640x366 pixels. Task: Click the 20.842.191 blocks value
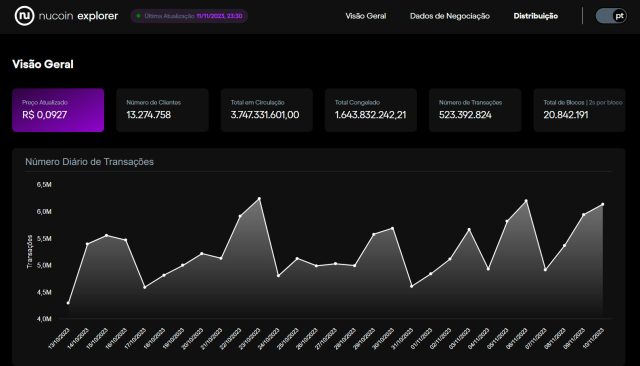(566, 115)
